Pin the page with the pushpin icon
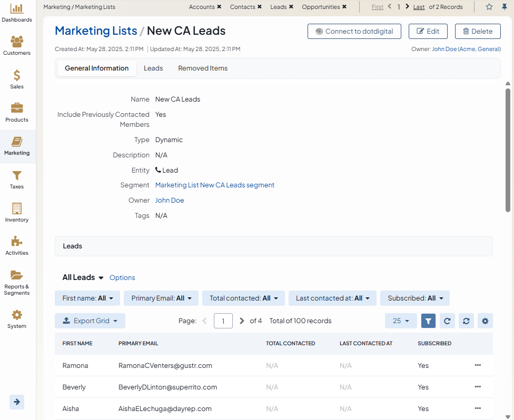 pyautogui.click(x=504, y=7)
